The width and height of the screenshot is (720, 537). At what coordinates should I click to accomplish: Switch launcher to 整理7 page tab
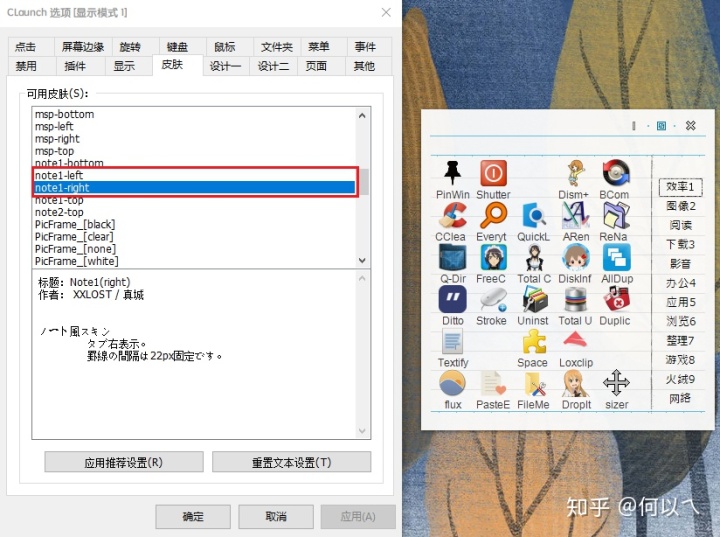pos(681,341)
